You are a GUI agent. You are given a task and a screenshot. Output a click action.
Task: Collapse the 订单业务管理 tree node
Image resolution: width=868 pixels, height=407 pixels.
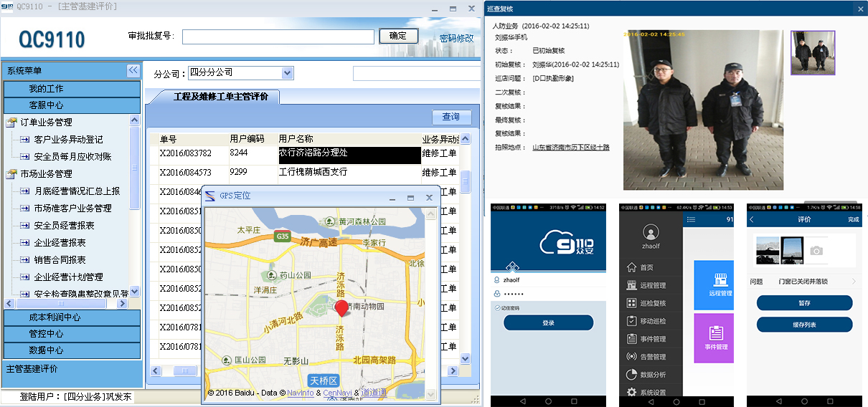click(x=11, y=123)
